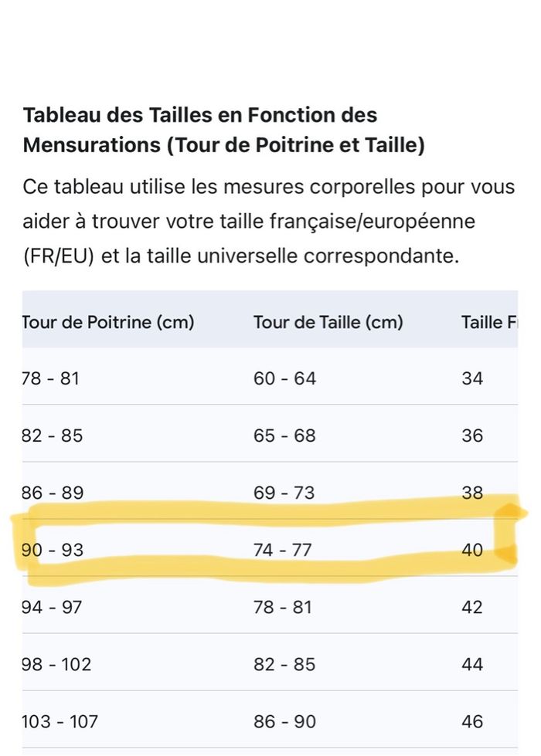Click the "98 - 102" chest measurement cell
Screen dimensions: 541x756
[57, 664]
